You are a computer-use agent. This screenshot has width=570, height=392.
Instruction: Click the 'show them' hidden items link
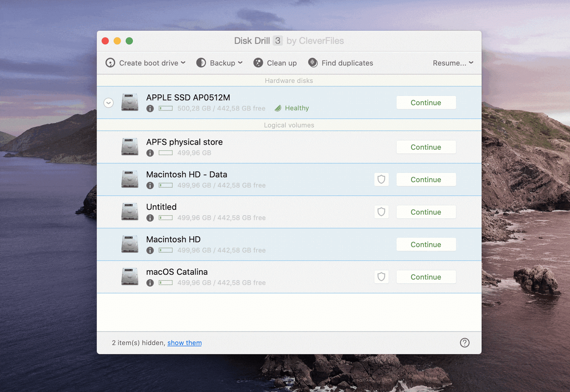coord(185,343)
